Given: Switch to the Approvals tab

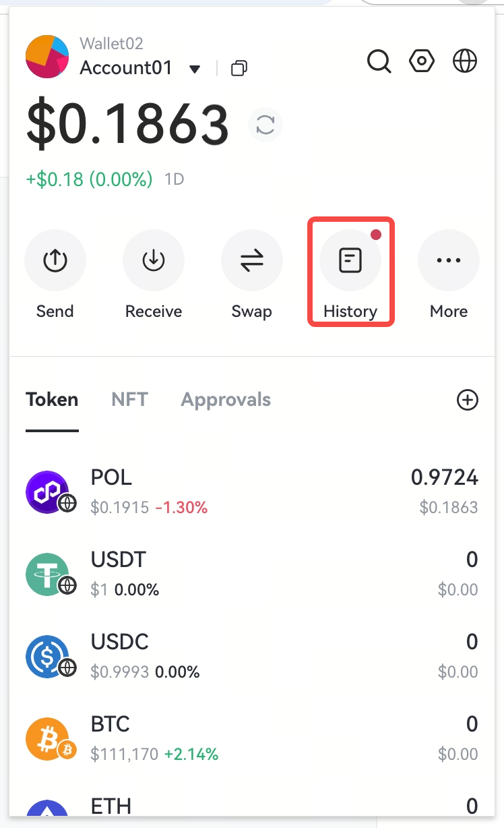Looking at the screenshot, I should [226, 400].
